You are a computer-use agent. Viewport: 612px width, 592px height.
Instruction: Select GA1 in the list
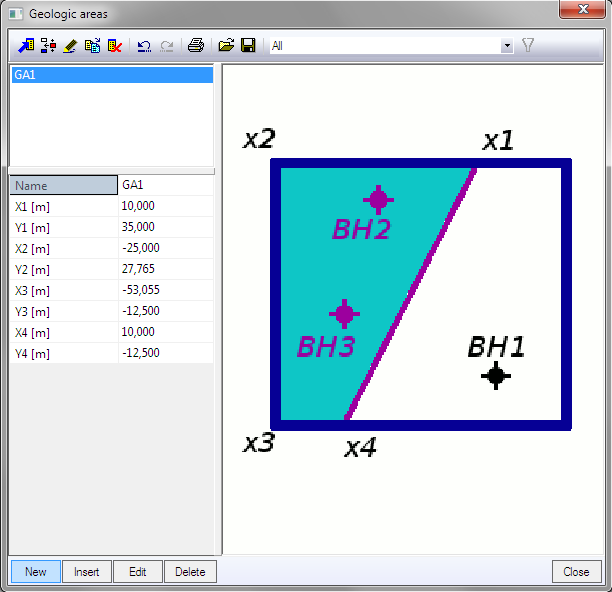tap(112, 75)
